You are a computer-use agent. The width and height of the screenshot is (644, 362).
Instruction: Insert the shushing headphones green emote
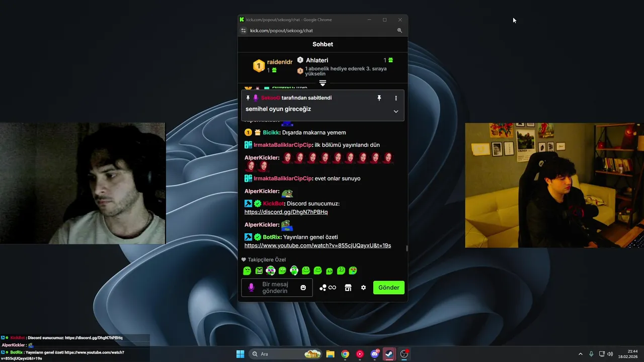[x=294, y=270]
